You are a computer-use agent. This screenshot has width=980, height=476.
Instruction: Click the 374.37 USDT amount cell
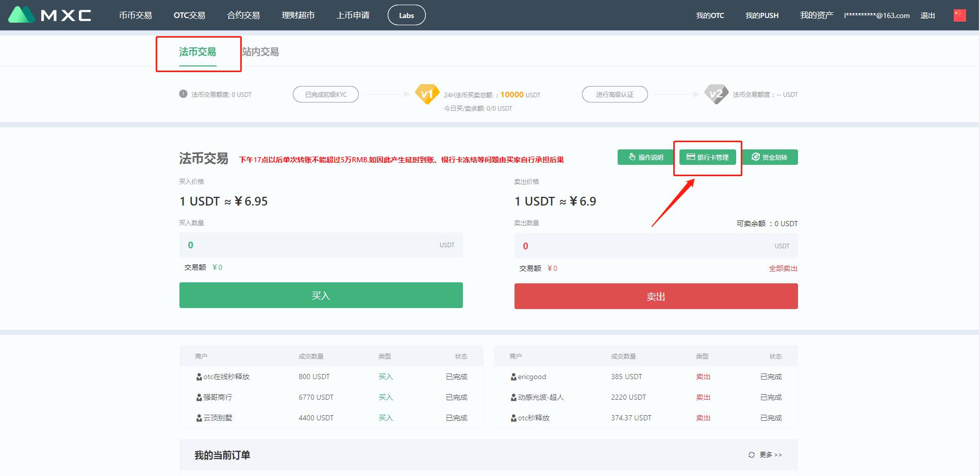[632, 418]
